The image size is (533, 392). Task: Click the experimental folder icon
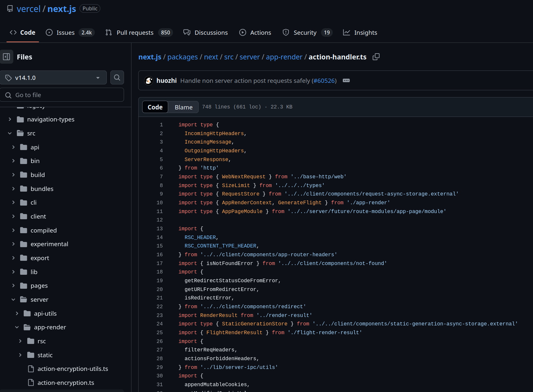(x=24, y=244)
